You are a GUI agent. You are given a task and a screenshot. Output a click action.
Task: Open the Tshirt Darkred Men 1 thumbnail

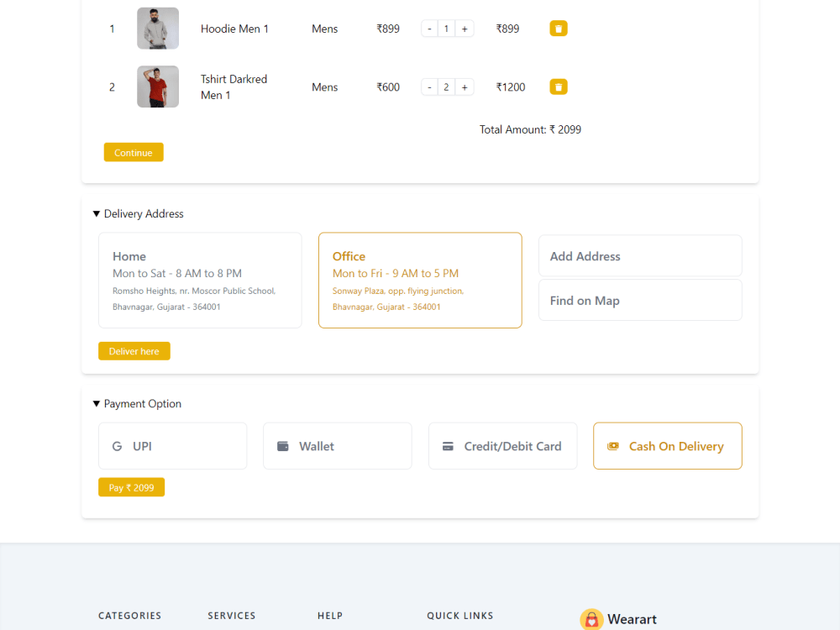(x=158, y=87)
